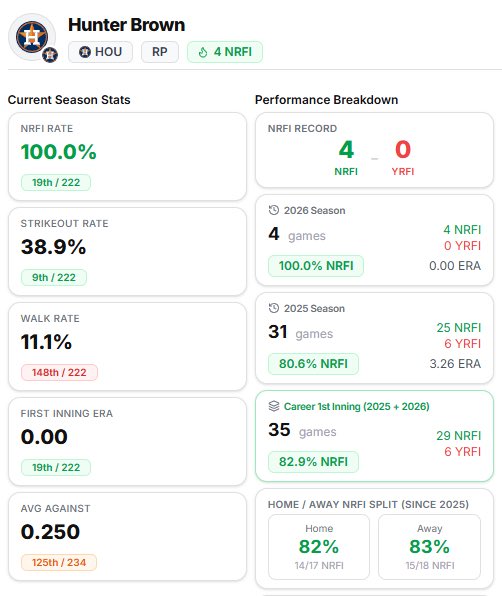The height and width of the screenshot is (596, 502).
Task: Click the flame icon in 4 NRFI badge
Action: (203, 52)
